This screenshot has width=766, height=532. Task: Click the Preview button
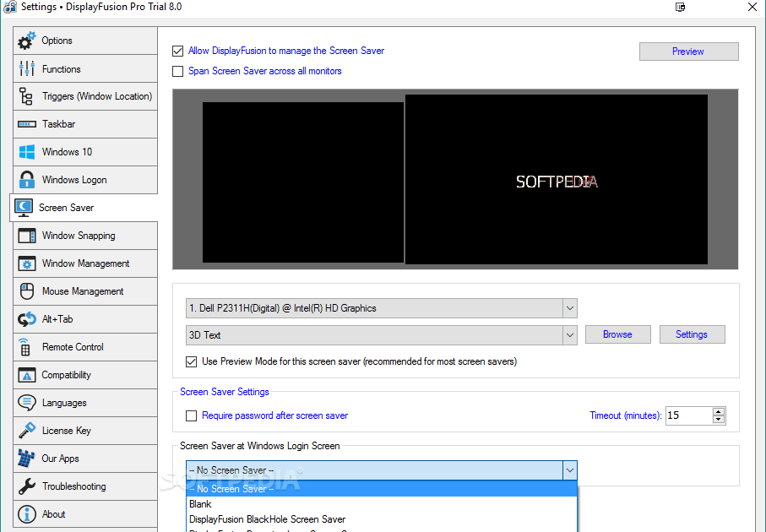coord(689,52)
